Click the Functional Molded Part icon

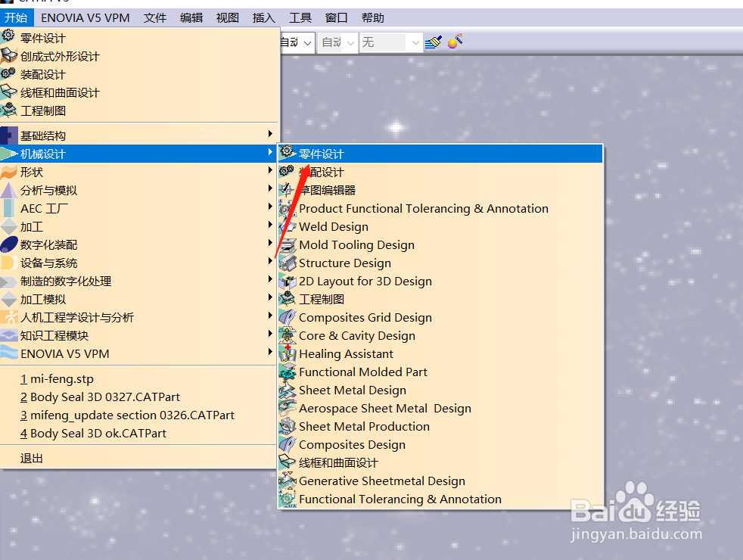(288, 372)
